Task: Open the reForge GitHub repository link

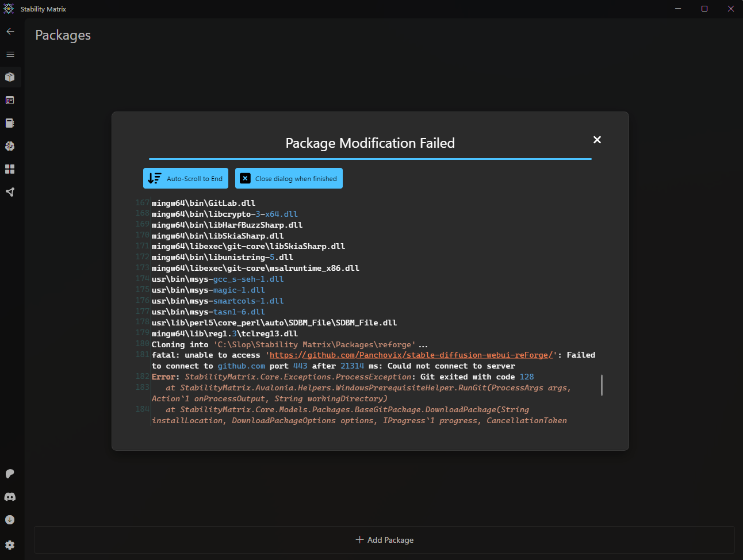Action: click(411, 355)
